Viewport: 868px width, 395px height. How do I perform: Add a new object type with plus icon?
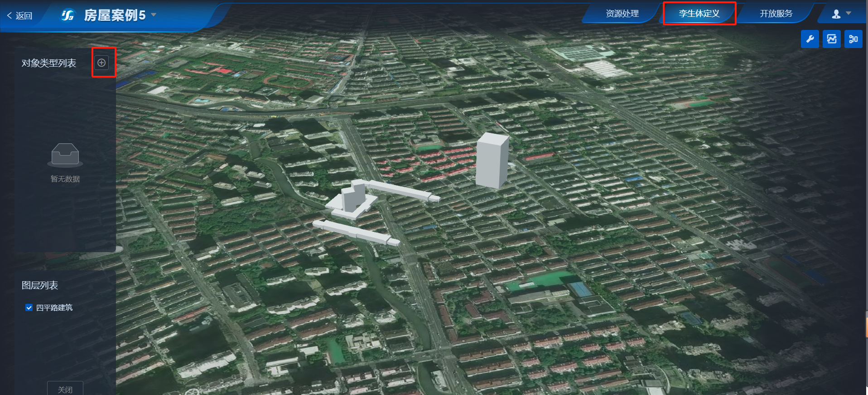pos(101,63)
